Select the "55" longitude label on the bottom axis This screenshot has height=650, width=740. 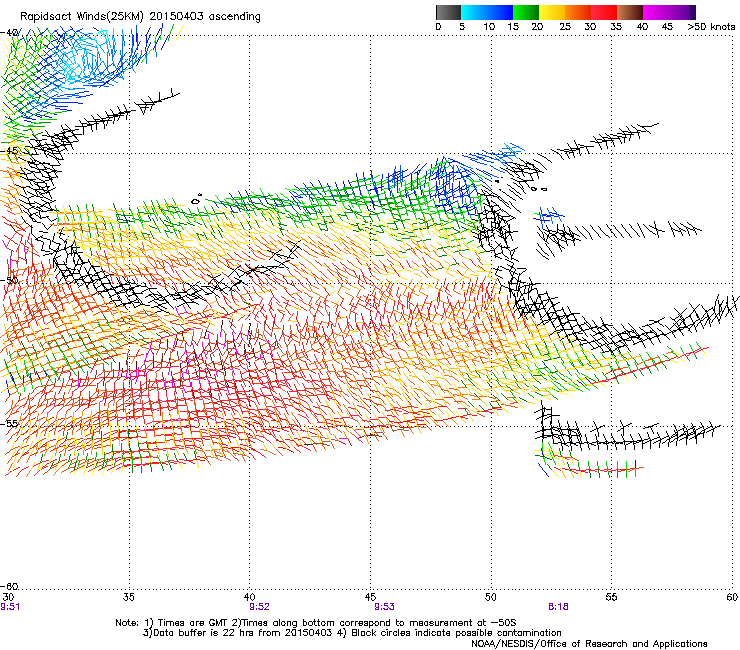pyautogui.click(x=611, y=597)
